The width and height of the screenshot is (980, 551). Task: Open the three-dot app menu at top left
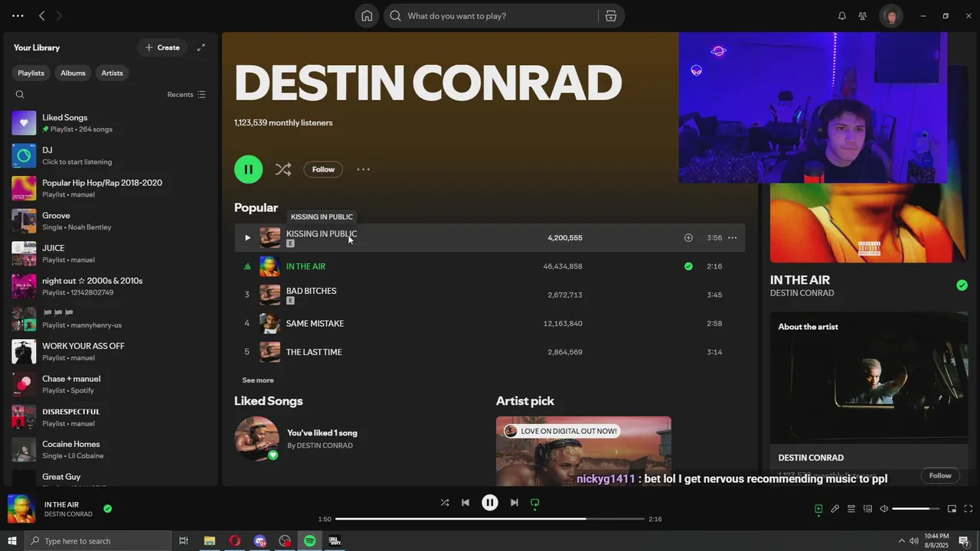coord(18,16)
